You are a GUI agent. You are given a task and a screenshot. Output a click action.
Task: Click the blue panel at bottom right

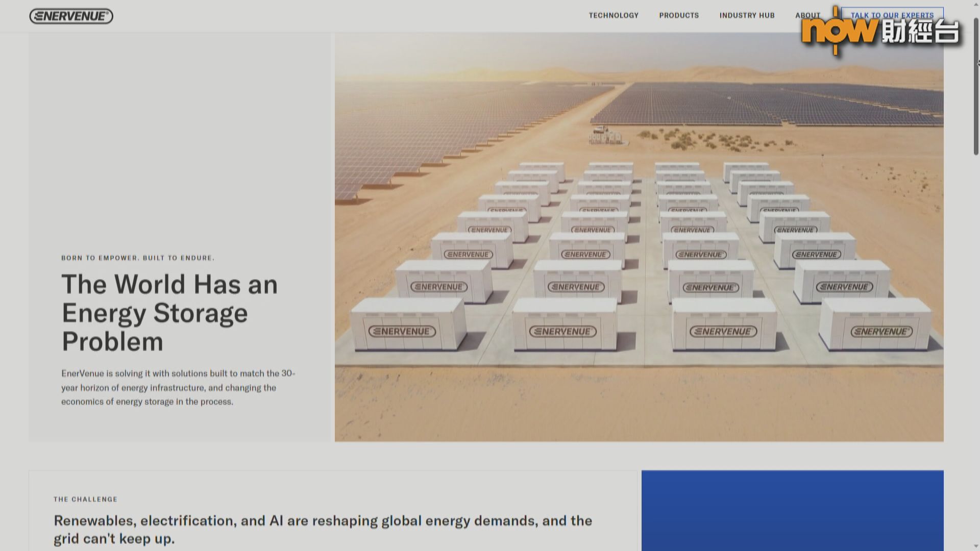click(x=792, y=510)
